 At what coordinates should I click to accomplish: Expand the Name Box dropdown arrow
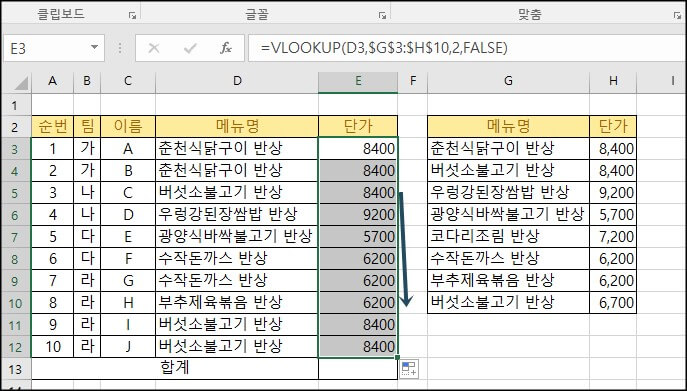point(94,48)
